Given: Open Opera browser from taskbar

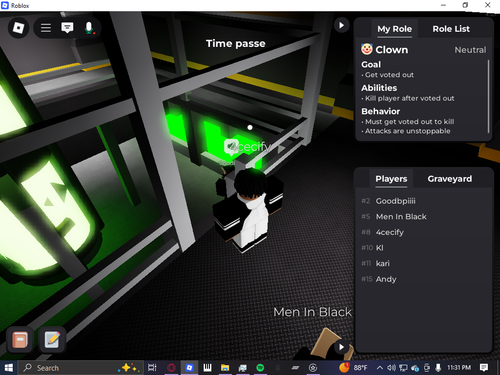Looking at the screenshot, I should 171,368.
